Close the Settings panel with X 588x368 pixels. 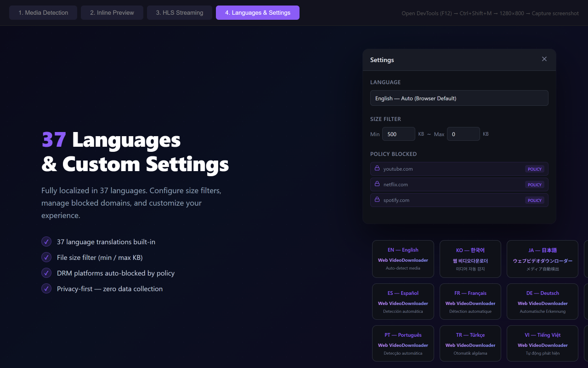[544, 59]
